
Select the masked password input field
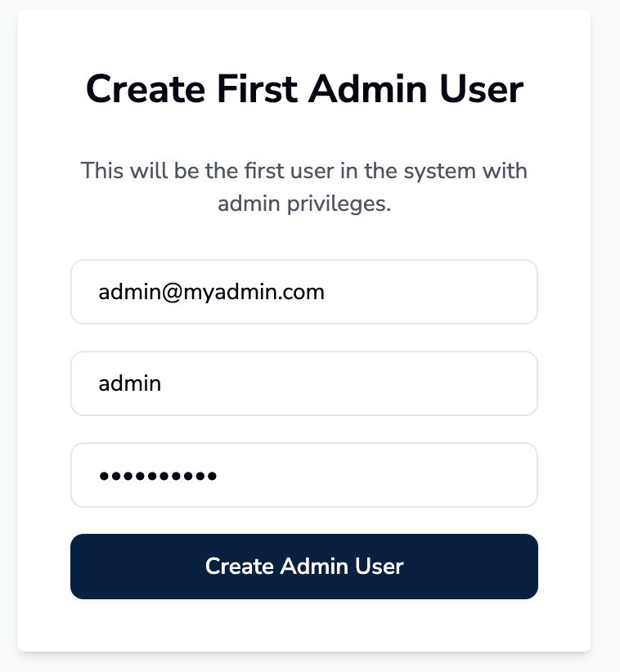[303, 475]
